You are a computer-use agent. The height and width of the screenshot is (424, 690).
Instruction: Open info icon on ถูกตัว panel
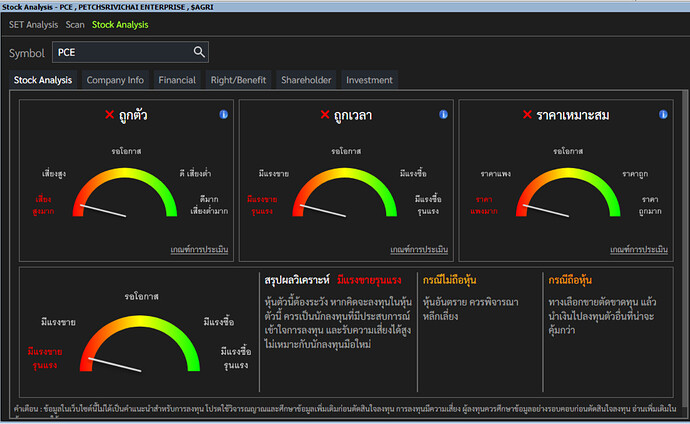(224, 114)
